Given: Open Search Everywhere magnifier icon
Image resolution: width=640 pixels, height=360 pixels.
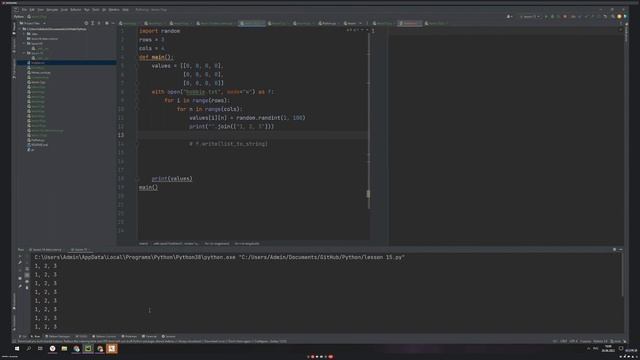Looking at the screenshot, I should click(x=613, y=17).
